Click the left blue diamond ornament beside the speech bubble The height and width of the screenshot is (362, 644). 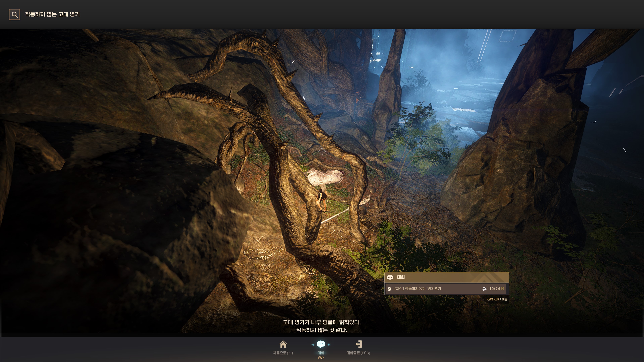point(313,345)
